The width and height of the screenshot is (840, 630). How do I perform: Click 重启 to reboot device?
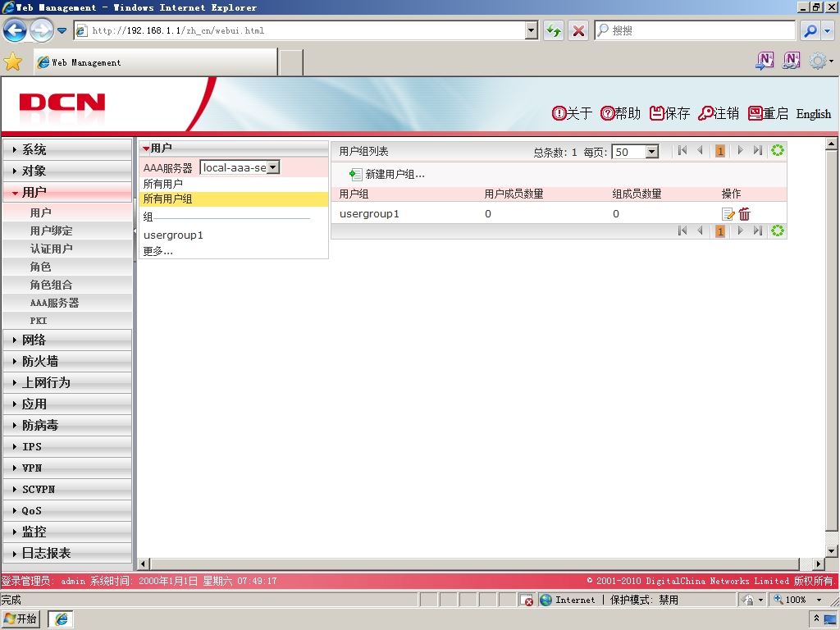pyautogui.click(x=768, y=113)
